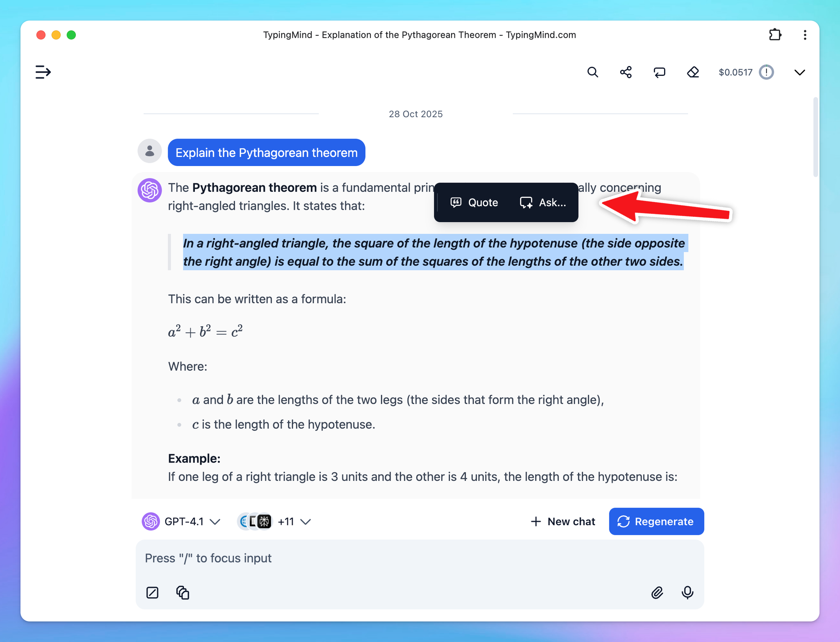The height and width of the screenshot is (642, 840).
Task: Click the vertical chat scrollbar
Action: [815, 137]
